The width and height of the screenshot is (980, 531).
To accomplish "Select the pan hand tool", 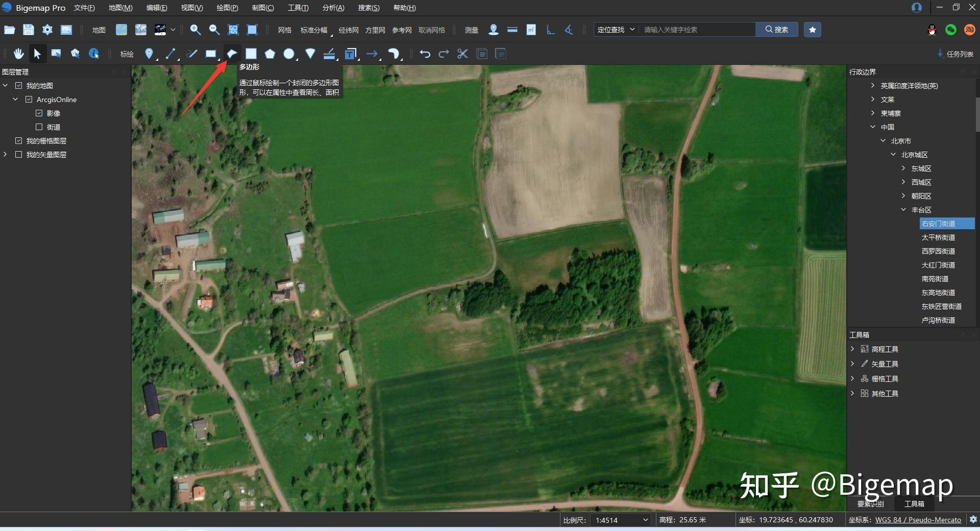I will coord(19,54).
